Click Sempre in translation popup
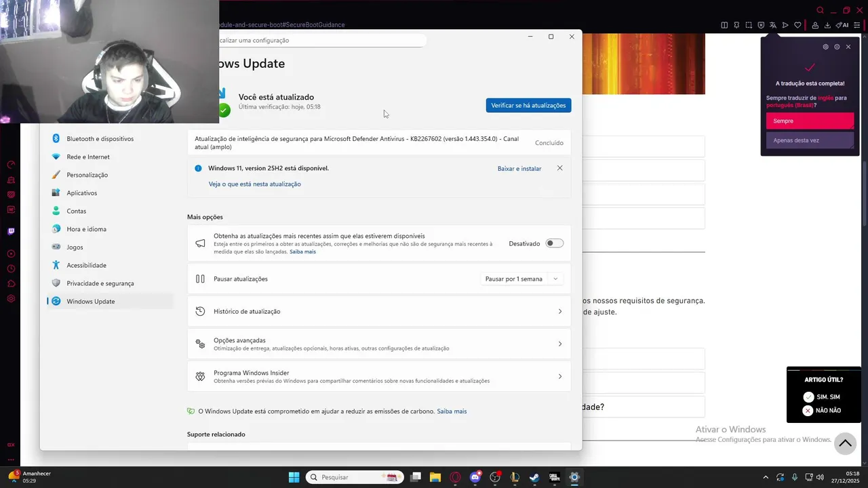The image size is (868, 488). pyautogui.click(x=810, y=121)
